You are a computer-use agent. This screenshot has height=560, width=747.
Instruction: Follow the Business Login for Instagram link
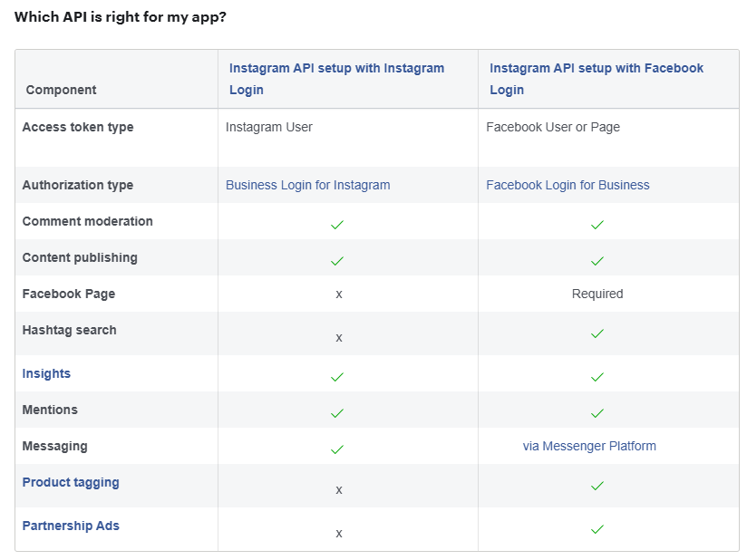coord(307,185)
